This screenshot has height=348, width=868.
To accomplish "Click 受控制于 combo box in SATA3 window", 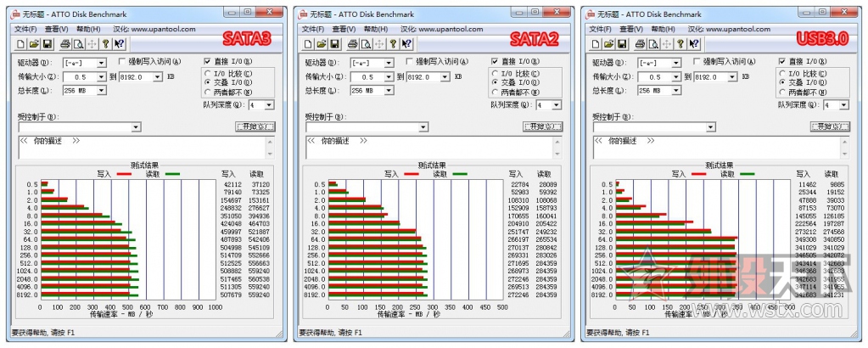I will [x=79, y=127].
